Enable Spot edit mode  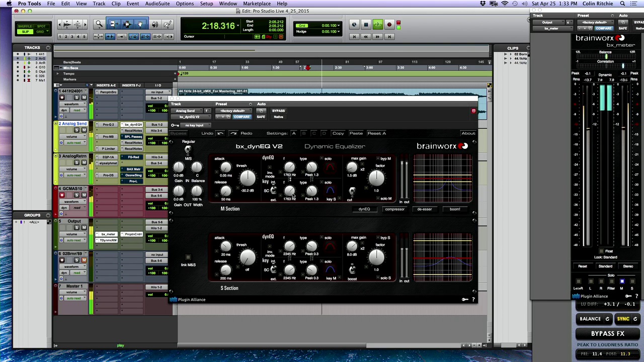pyautogui.click(x=41, y=26)
